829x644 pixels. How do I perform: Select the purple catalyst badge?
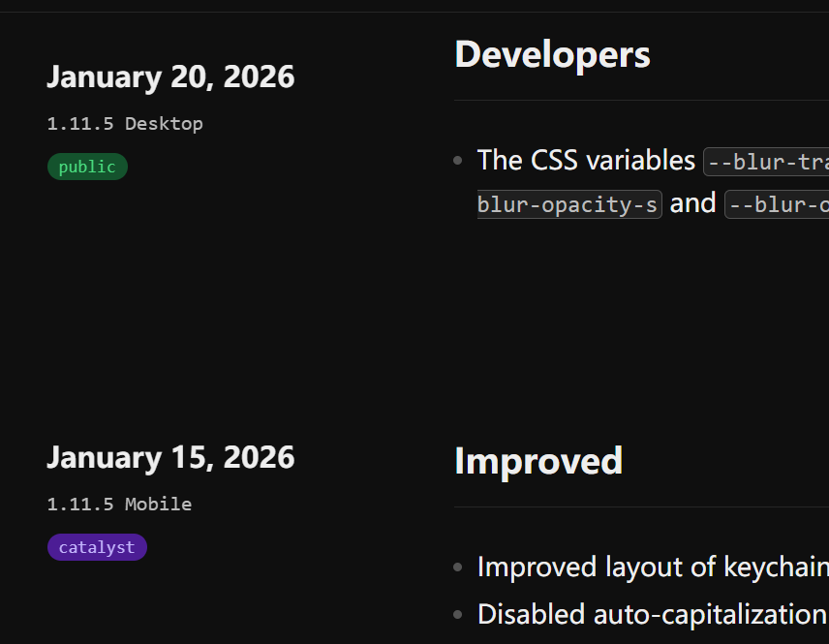point(97,547)
